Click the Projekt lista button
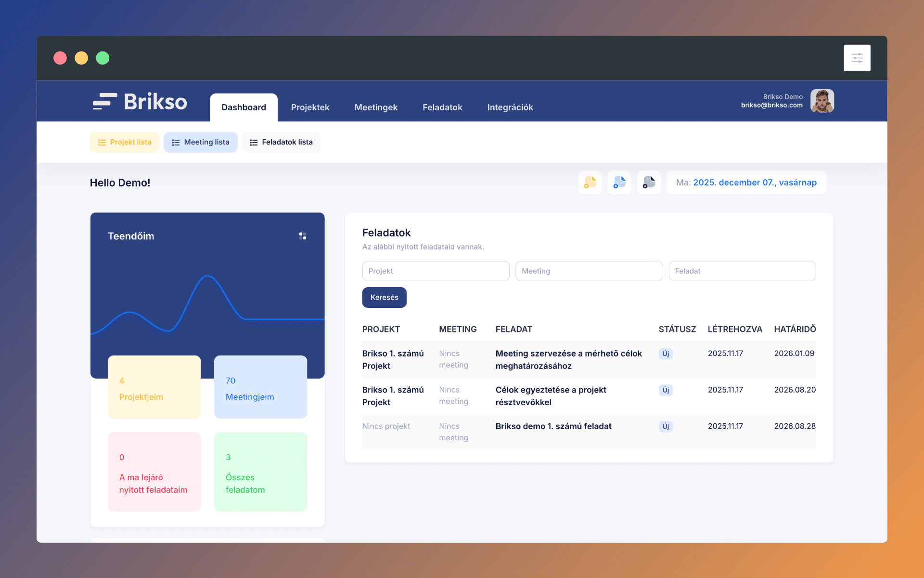The width and height of the screenshot is (924, 578). point(125,143)
